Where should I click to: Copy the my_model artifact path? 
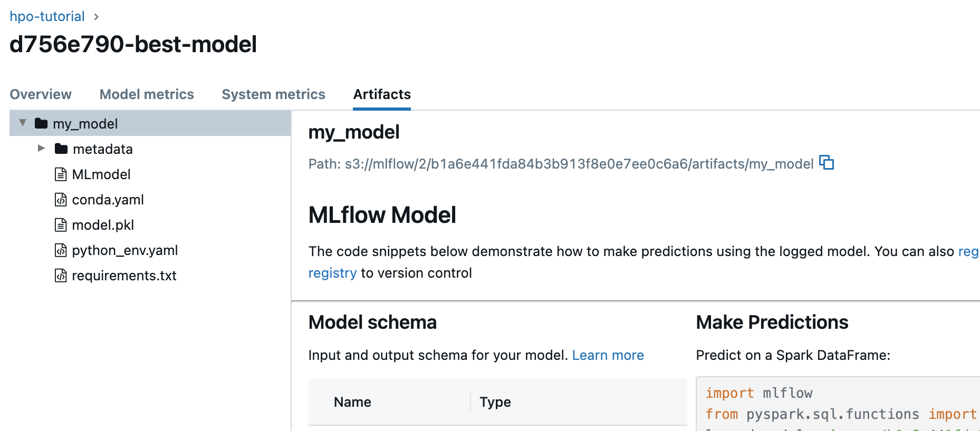(x=827, y=163)
